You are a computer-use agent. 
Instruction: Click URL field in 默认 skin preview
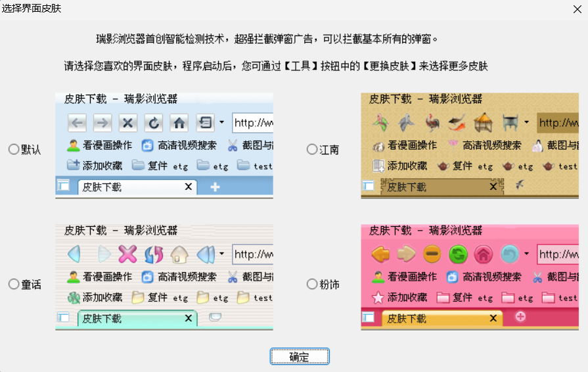253,123
